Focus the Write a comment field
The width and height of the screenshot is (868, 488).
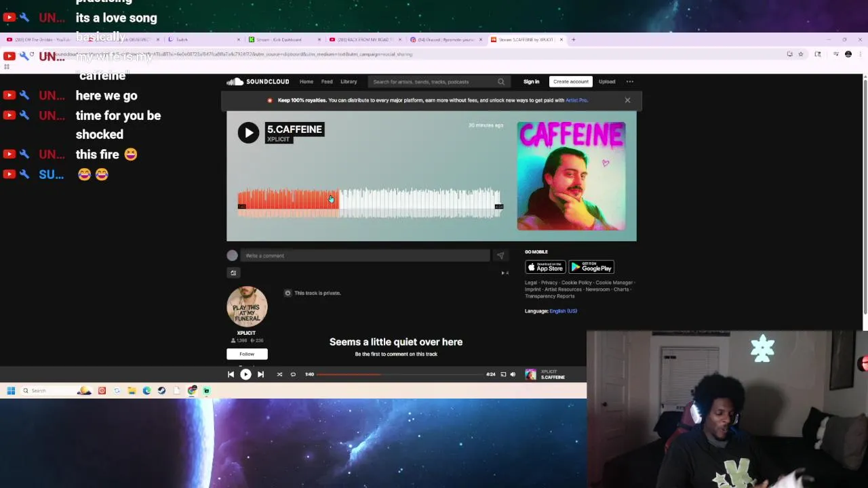coord(365,256)
